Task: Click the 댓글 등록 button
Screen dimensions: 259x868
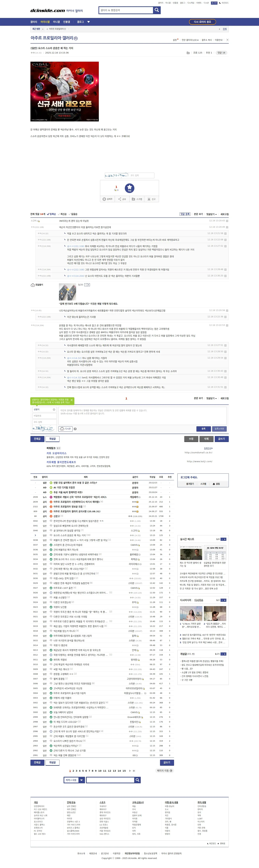Action: (x=185, y=214)
